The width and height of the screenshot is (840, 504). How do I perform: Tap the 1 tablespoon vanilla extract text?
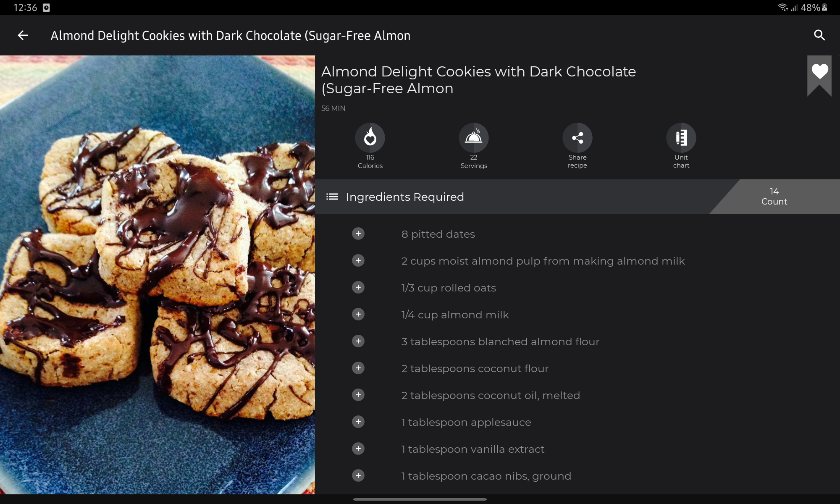pyautogui.click(x=473, y=449)
